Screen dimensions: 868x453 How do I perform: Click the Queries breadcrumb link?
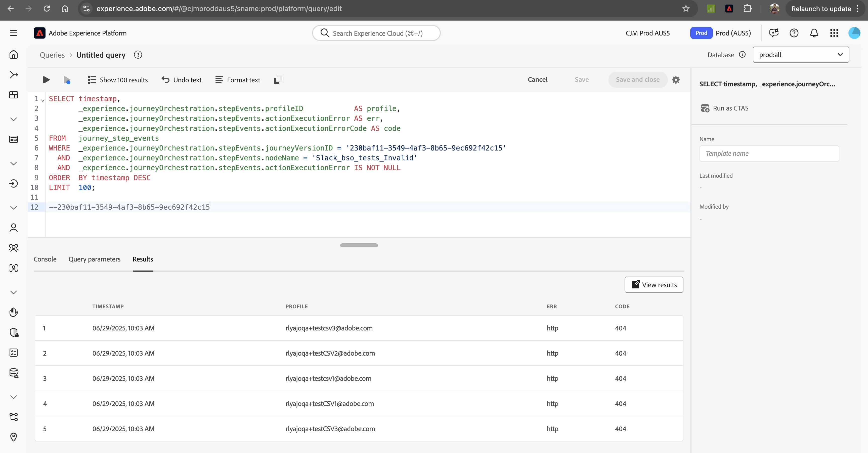[x=52, y=55]
